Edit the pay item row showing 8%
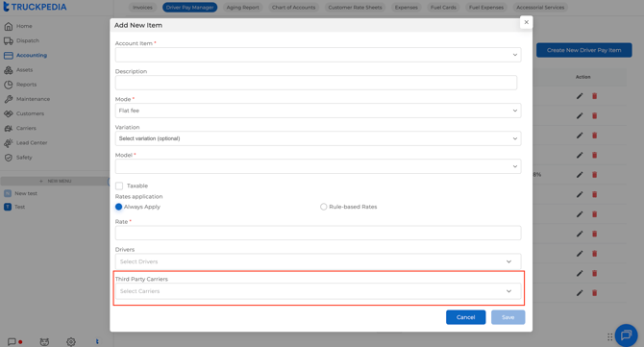Image resolution: width=644 pixels, height=347 pixels. click(x=580, y=175)
